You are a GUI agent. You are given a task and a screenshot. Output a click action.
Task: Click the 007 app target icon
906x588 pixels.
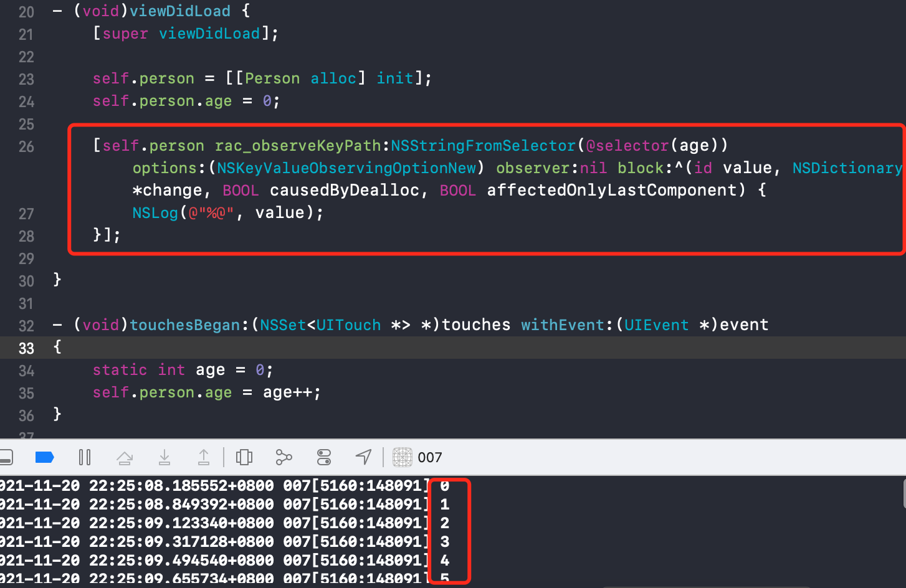[x=403, y=457]
